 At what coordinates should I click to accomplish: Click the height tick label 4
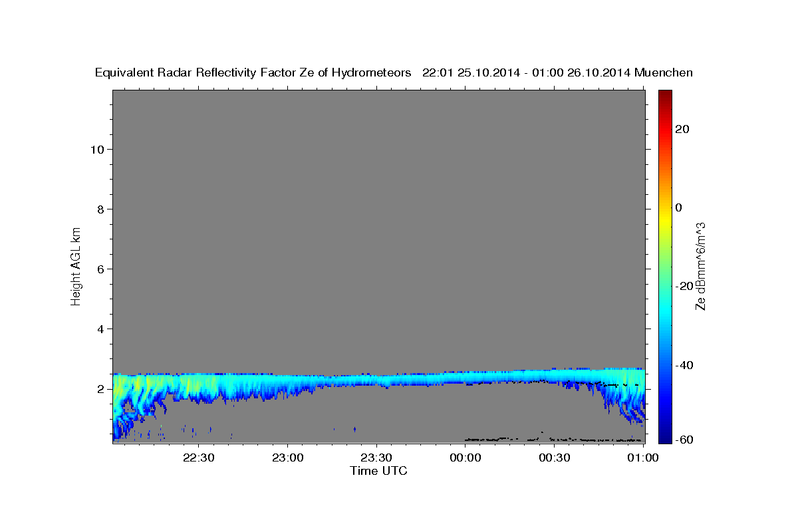click(x=100, y=329)
